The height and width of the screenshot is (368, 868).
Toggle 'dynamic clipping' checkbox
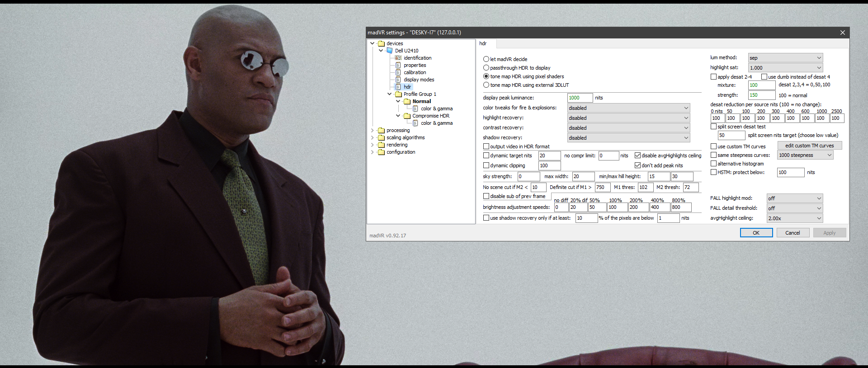coord(486,165)
